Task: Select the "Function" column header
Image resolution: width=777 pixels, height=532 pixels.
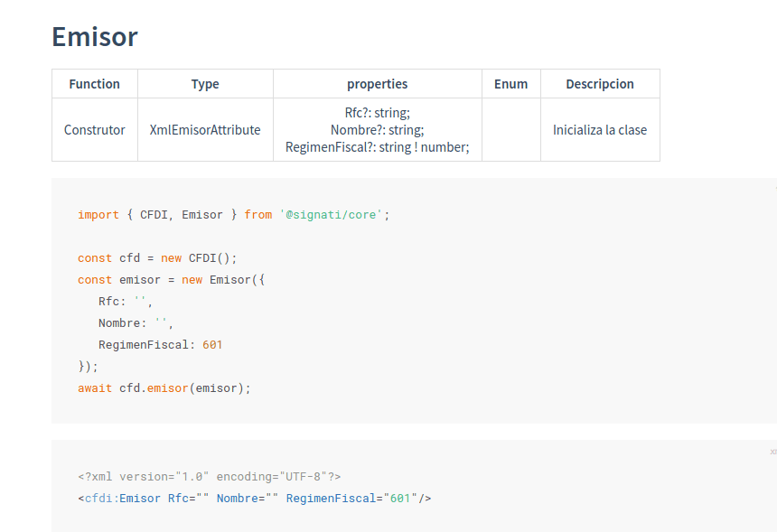Action: (95, 84)
